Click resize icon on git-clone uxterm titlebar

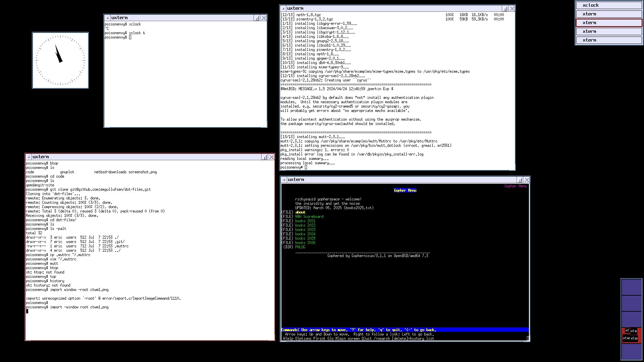(x=264, y=157)
